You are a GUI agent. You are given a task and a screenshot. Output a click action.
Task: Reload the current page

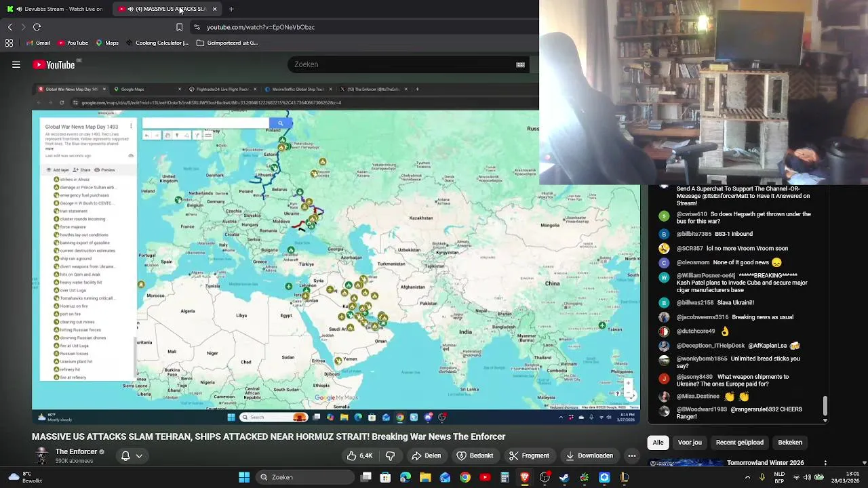coord(37,27)
